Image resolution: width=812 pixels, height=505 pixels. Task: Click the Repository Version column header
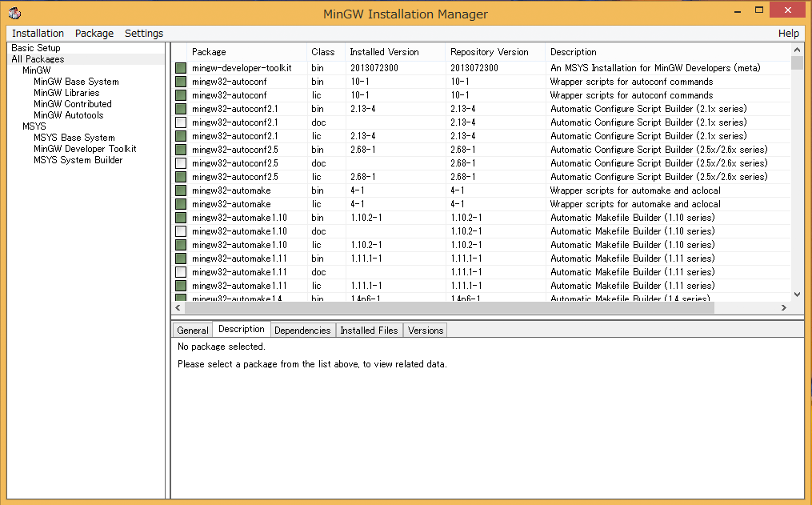[x=495, y=52]
